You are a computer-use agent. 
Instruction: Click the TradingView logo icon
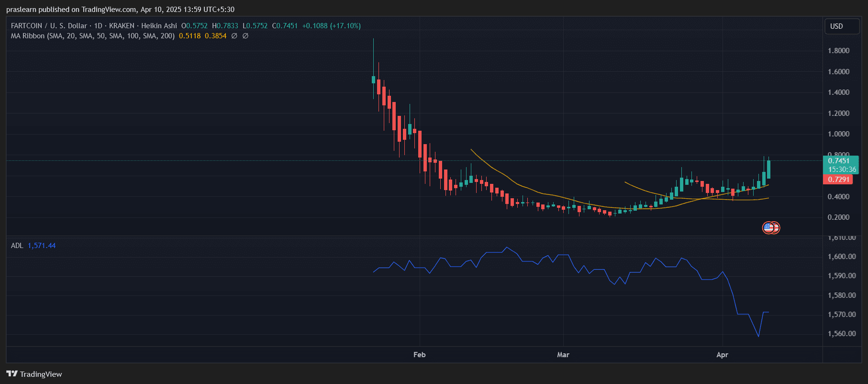(11, 374)
